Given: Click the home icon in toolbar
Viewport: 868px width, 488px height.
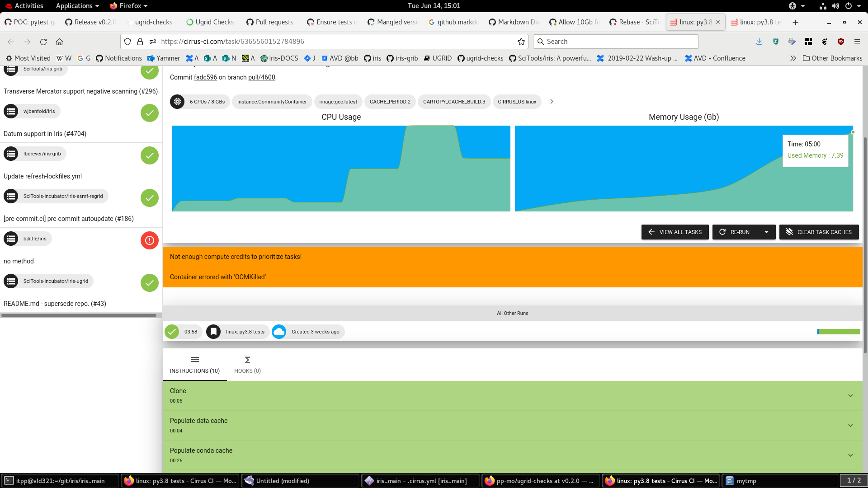Looking at the screenshot, I should tap(59, 42).
